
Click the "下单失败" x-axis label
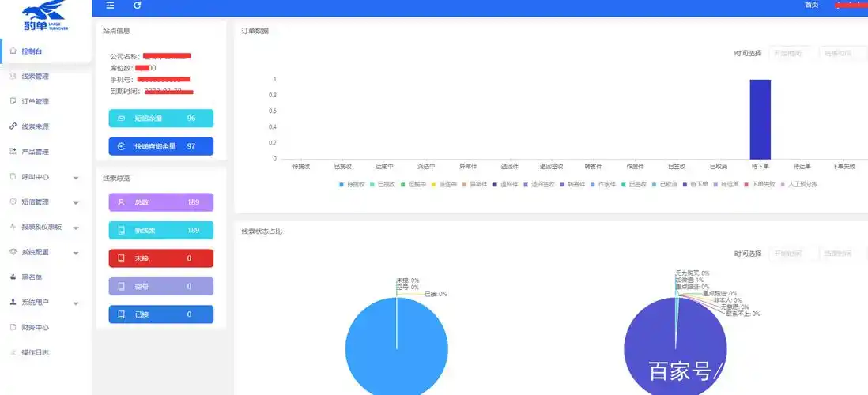tap(843, 166)
